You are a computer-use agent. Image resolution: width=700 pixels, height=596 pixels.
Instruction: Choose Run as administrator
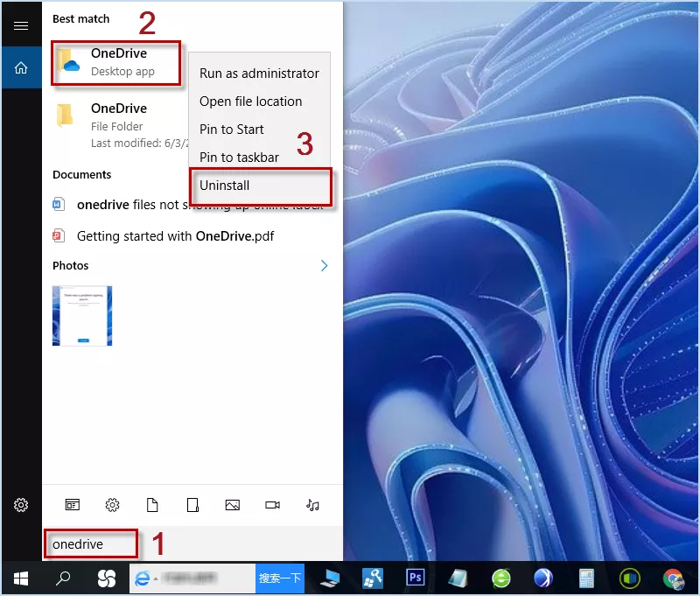pos(259,74)
